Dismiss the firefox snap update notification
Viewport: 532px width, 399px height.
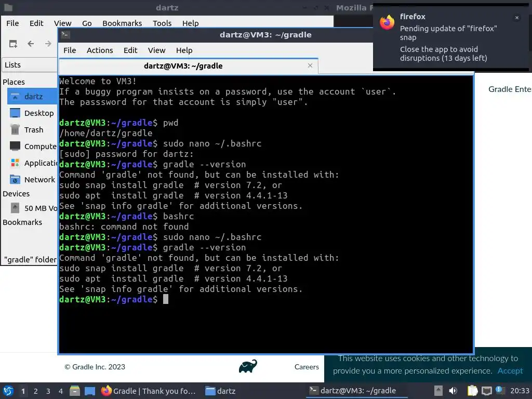516,18
